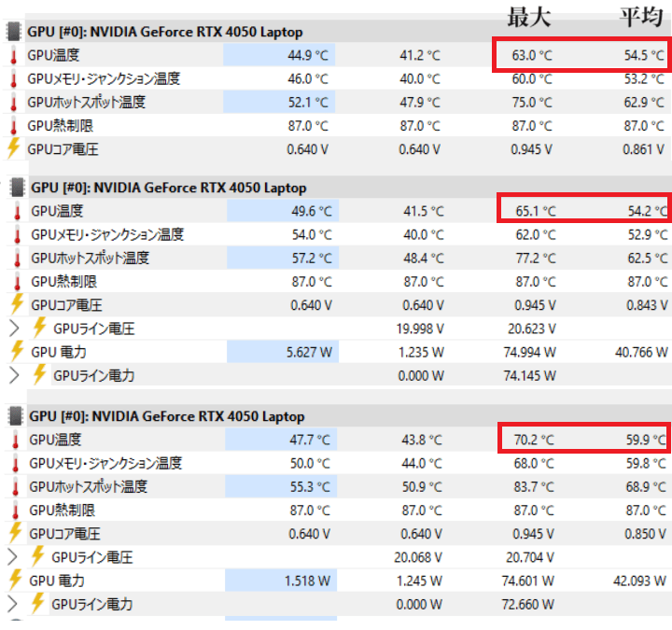Click lightning icon next to GPUコア電圧 averaging 0.861 V
The width and height of the screenshot is (672, 630).
click(13, 148)
